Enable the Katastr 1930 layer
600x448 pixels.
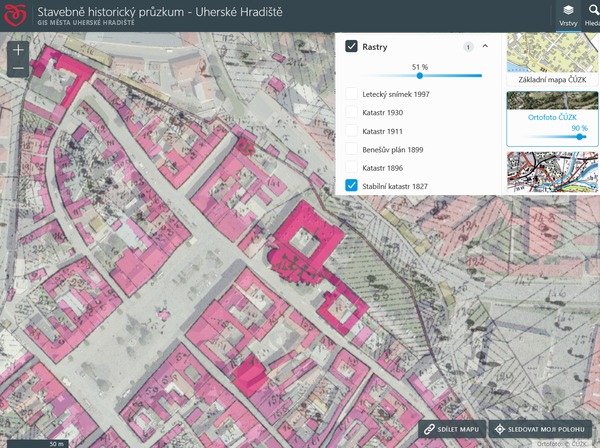coord(351,112)
